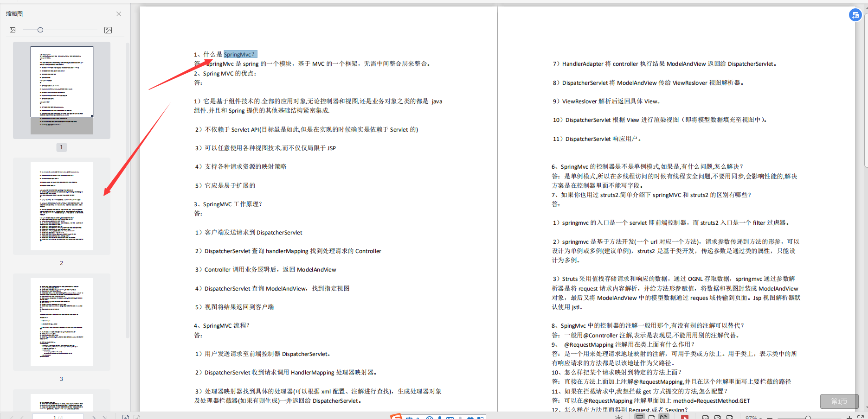Click the line 8）DispatcherServlet 将 ModelAndView 传给
This screenshot has height=419, width=868.
pyautogui.click(x=648, y=83)
